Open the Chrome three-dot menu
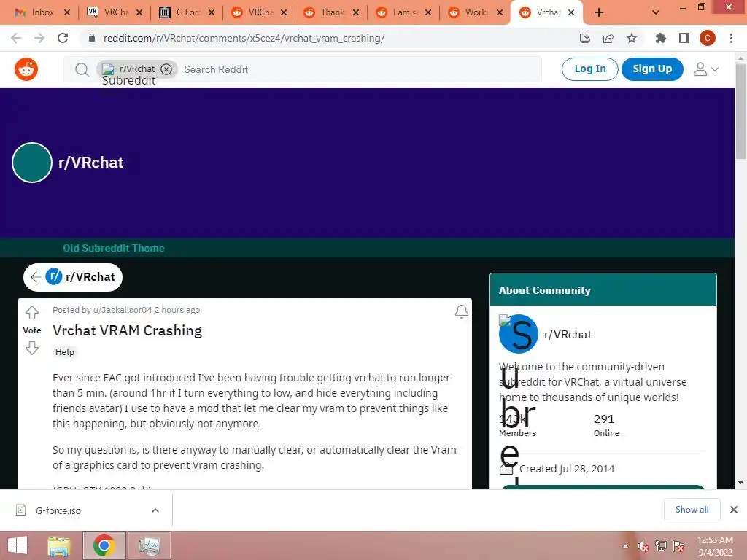 click(731, 38)
